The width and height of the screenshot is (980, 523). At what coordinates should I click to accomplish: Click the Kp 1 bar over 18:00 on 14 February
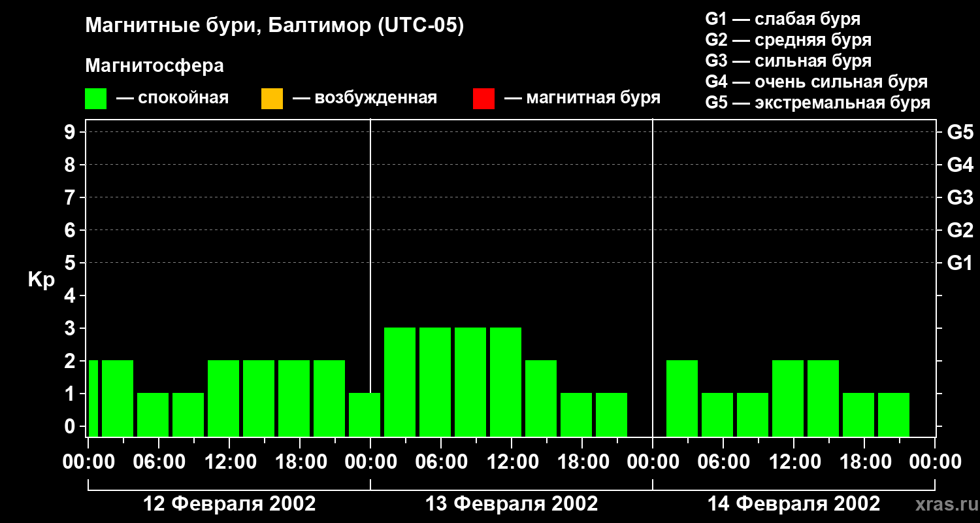(x=858, y=414)
